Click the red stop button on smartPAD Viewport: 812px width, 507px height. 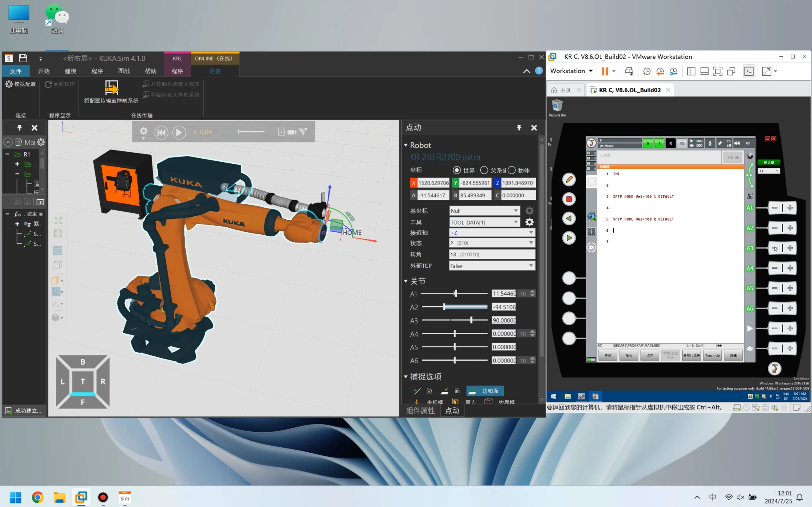tap(569, 199)
